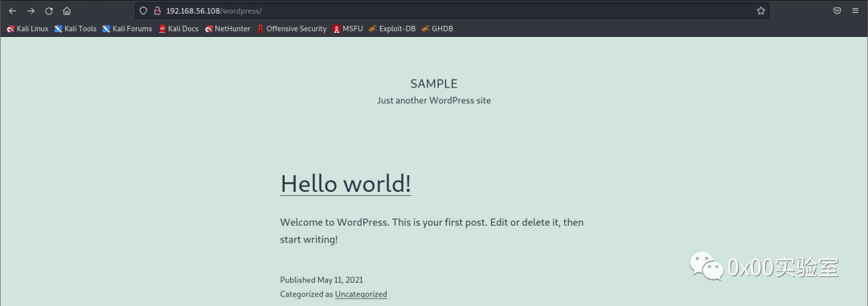Open the Hello world! post title

pos(346,183)
